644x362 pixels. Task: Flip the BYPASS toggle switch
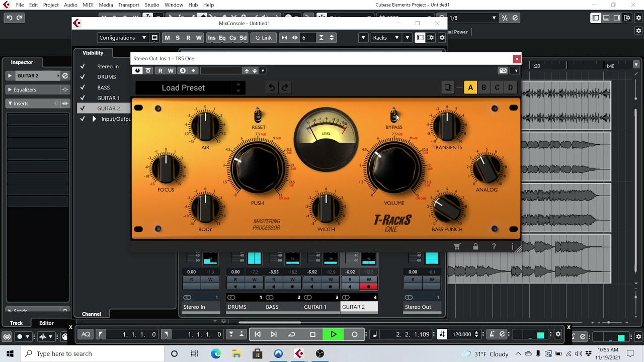point(394,115)
